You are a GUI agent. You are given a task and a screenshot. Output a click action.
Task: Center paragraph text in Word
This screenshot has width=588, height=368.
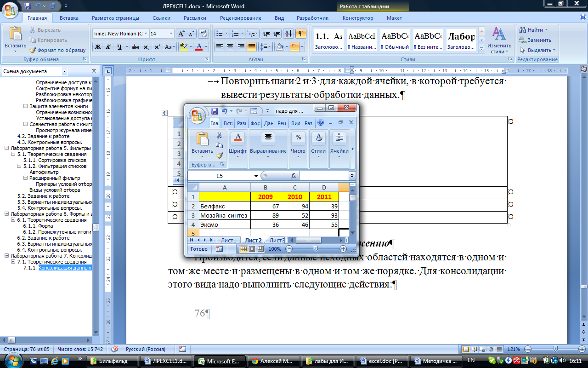230,47
